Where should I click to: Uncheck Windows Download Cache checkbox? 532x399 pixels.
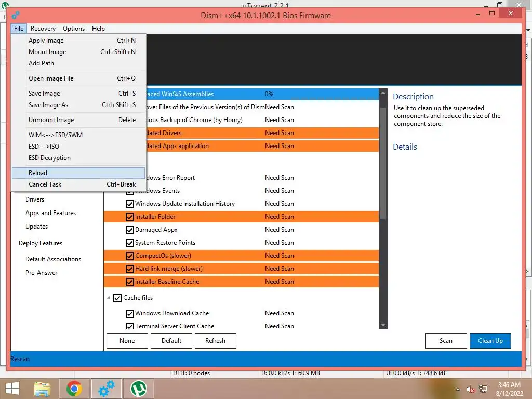point(129,313)
